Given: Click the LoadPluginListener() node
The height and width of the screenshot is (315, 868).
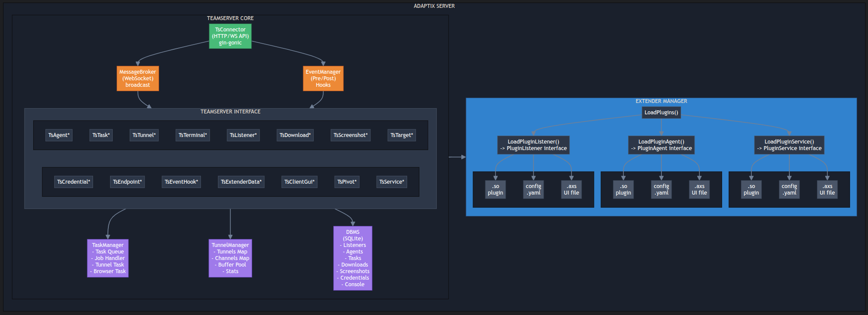Looking at the screenshot, I should [533, 145].
